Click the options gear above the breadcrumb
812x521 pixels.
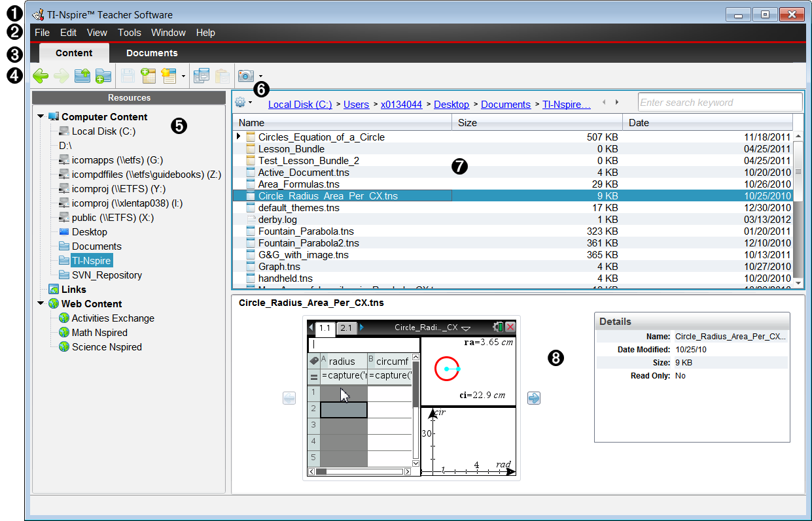(x=239, y=102)
